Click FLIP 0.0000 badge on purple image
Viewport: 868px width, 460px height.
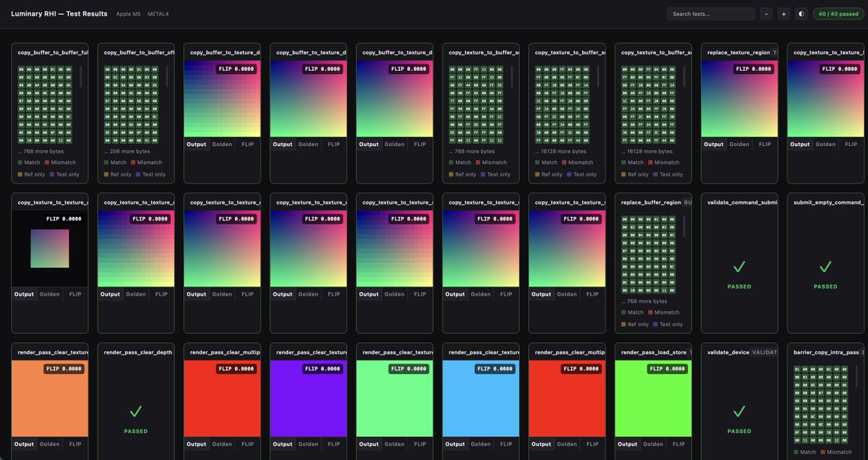pyautogui.click(x=323, y=369)
